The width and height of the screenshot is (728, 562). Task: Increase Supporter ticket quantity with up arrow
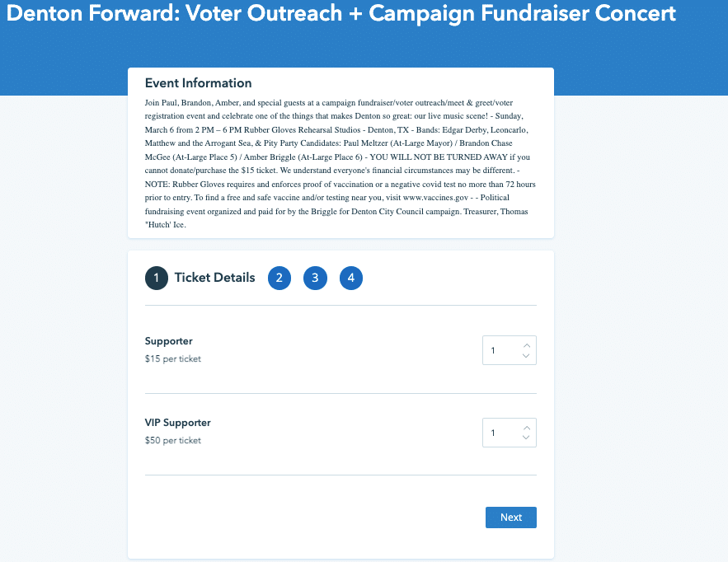coord(526,345)
